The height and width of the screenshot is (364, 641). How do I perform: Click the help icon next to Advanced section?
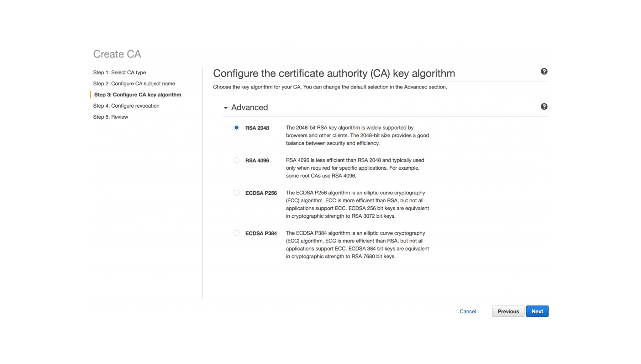[544, 106]
